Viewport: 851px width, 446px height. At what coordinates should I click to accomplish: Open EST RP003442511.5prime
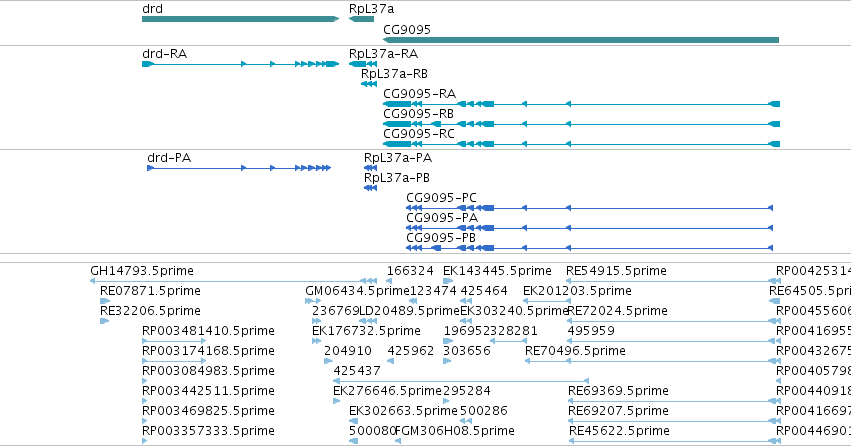pyautogui.click(x=208, y=391)
